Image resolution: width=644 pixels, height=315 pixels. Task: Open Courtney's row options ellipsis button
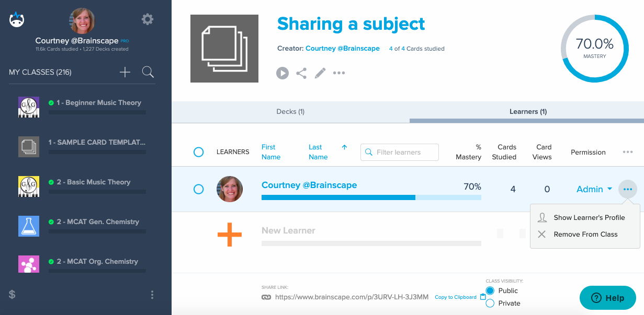(628, 189)
